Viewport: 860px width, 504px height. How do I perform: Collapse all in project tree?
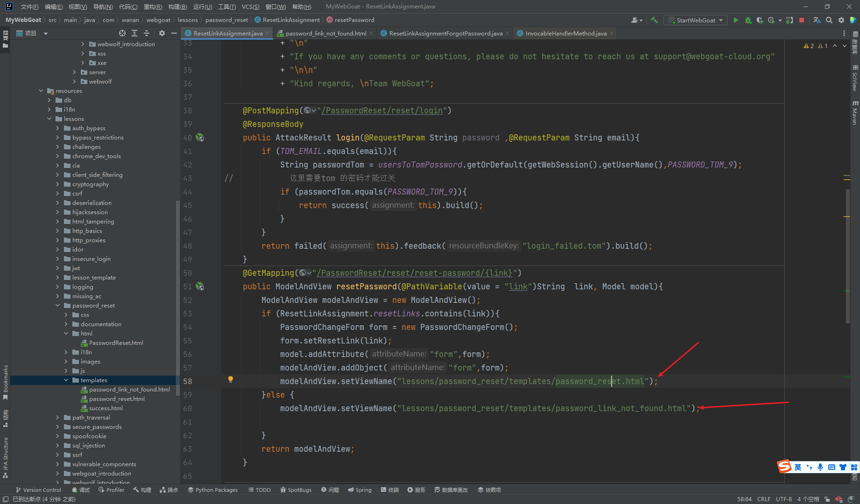[x=147, y=33]
